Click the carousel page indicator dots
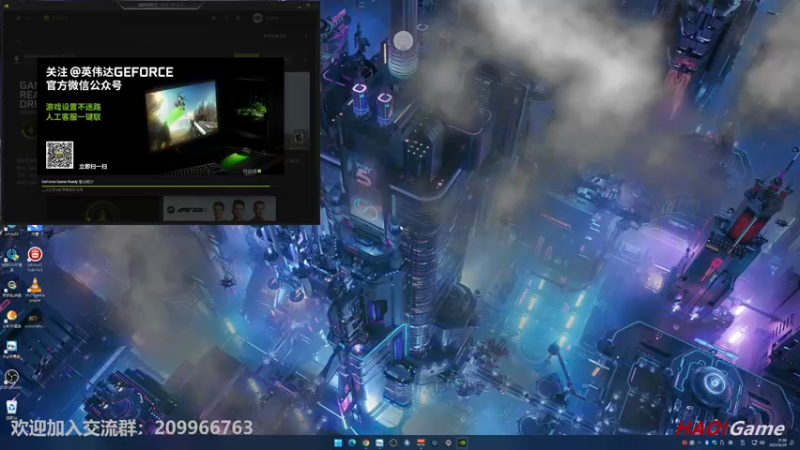This screenshot has height=450, width=800. [x=252, y=171]
